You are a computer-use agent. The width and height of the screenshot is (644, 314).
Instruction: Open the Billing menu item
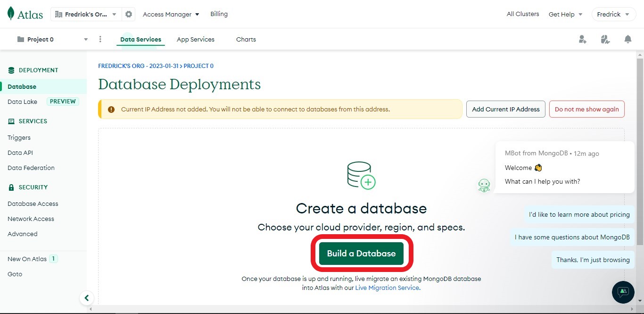[219, 14]
